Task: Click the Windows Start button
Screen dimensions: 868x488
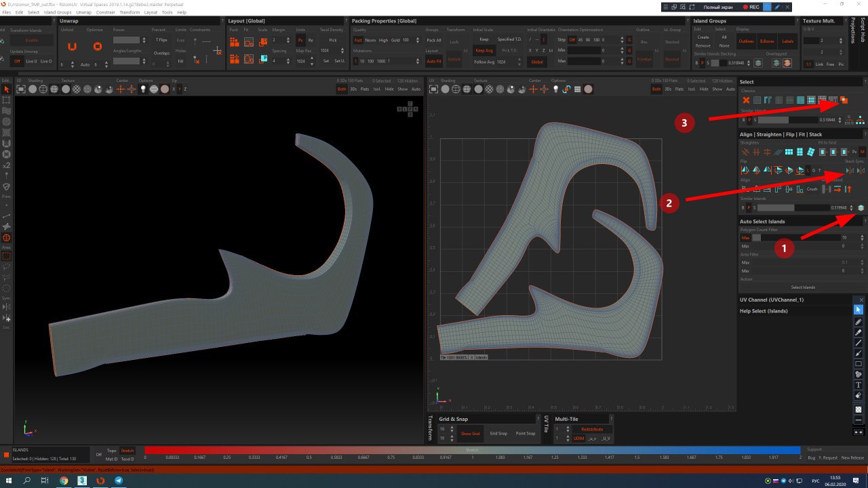Action: 9,481
